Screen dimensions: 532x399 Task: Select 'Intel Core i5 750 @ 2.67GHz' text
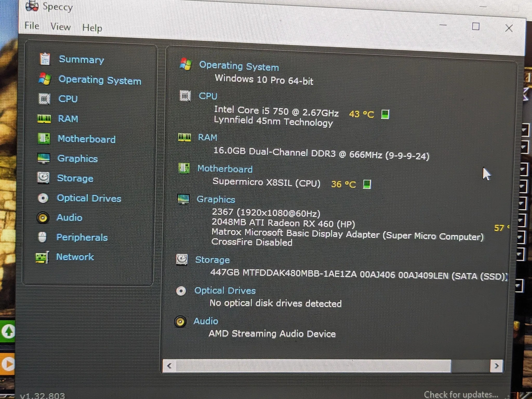tap(276, 111)
